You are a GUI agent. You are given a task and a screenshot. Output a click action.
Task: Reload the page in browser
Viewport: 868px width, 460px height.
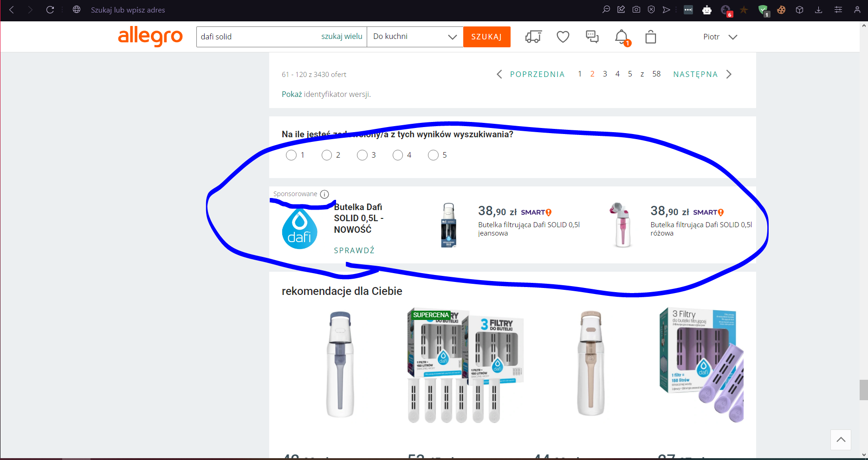click(50, 10)
